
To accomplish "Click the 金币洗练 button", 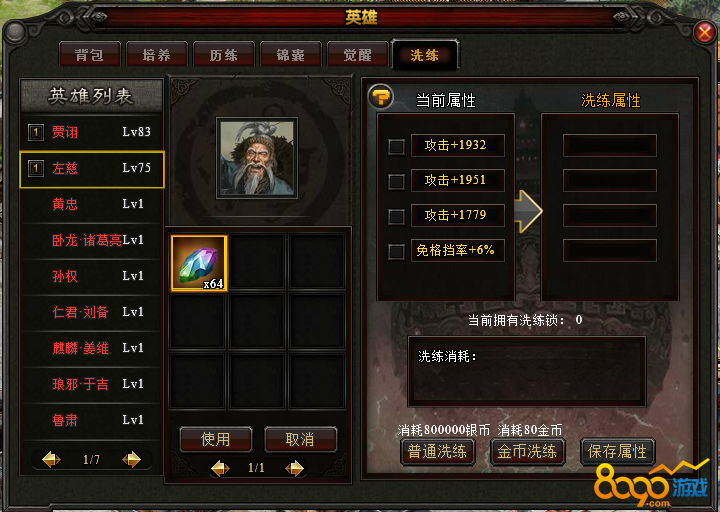I will pos(527,451).
